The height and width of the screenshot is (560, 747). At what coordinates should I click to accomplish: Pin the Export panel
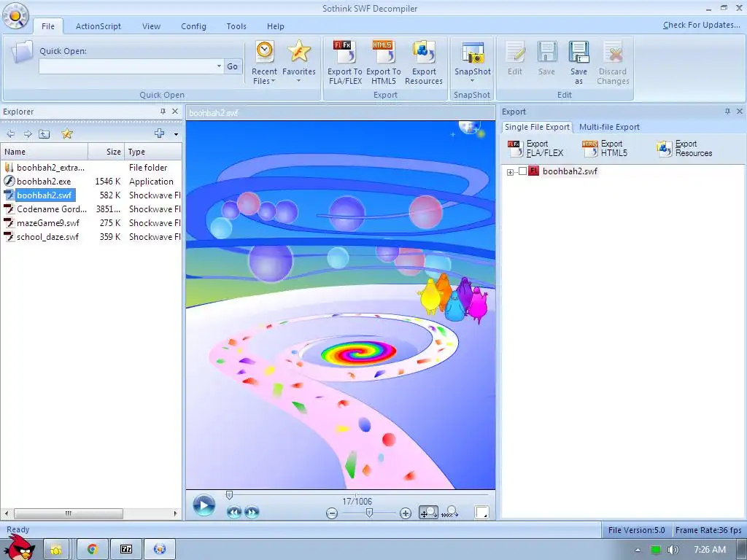(x=727, y=112)
